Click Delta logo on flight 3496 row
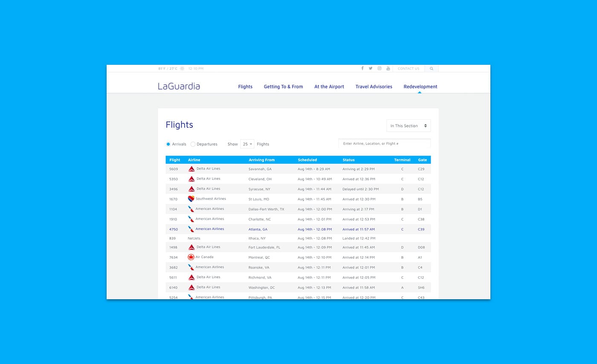Screen dimensions: 597x364 coord(191,189)
